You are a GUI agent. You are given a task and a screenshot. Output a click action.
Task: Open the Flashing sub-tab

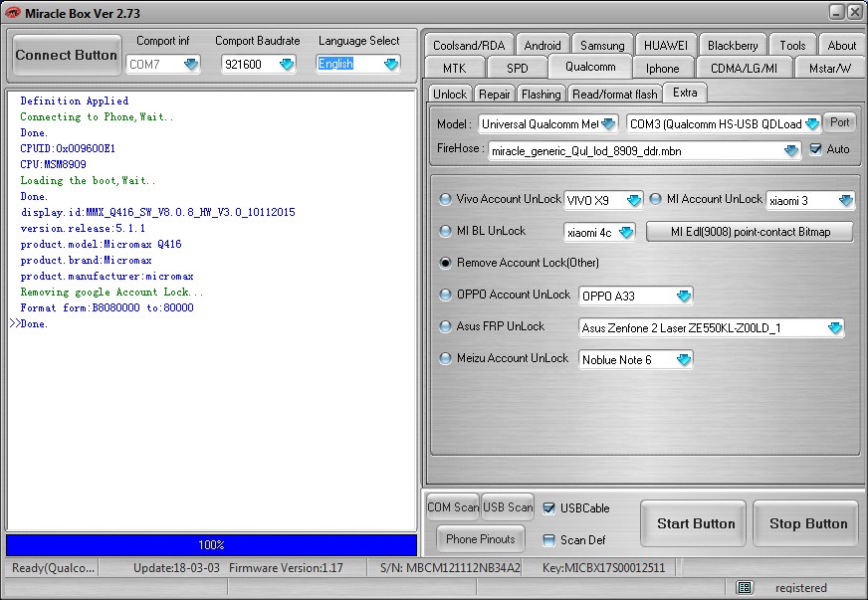[541, 95]
